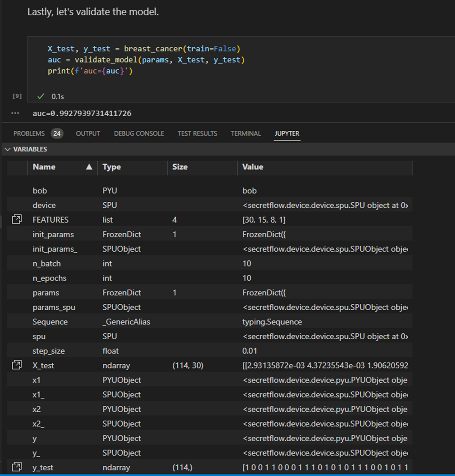
Task: Click the ascending sort triangle on Name
Action: (89, 167)
